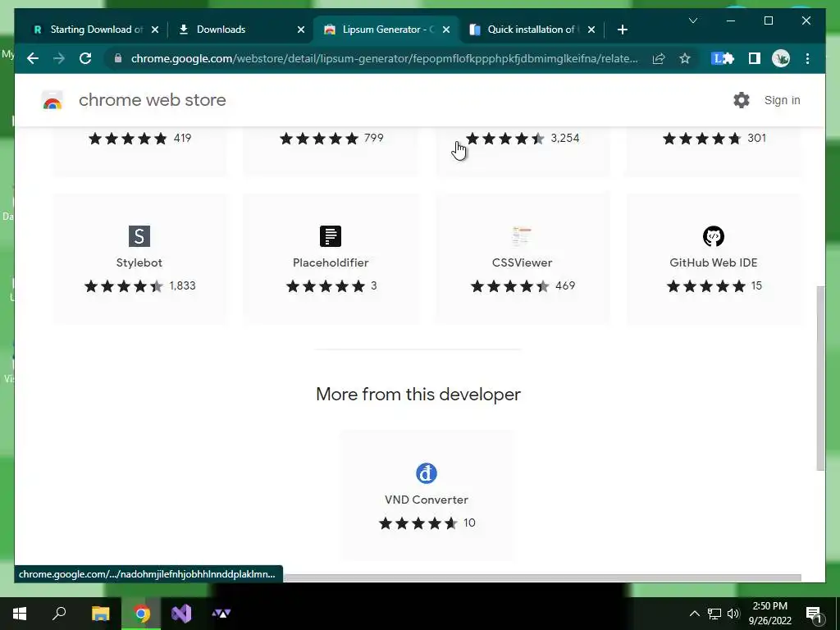Open the Placeholdifier extension icon
This screenshot has height=630, width=840.
pyautogui.click(x=331, y=236)
